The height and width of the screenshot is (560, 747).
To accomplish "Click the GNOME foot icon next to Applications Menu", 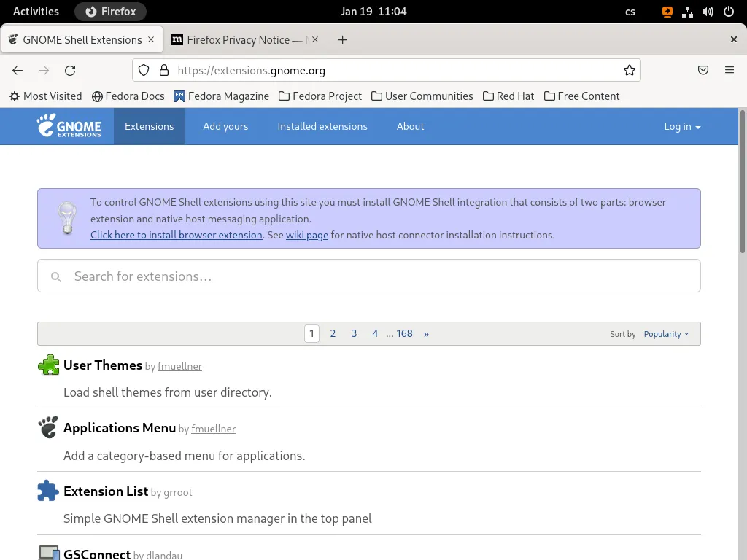I will tap(47, 427).
